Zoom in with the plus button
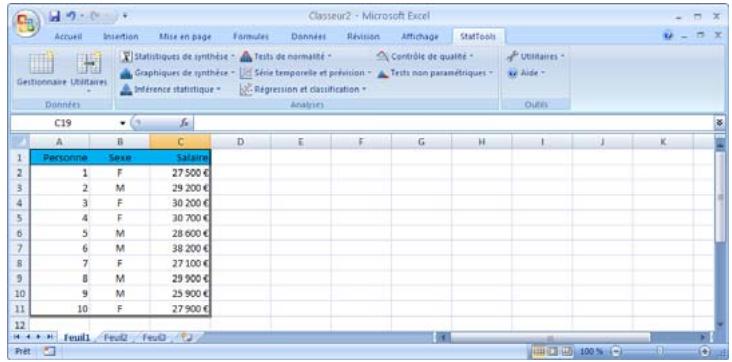Image resolution: width=732 pixels, height=362 pixels. pos(706,350)
